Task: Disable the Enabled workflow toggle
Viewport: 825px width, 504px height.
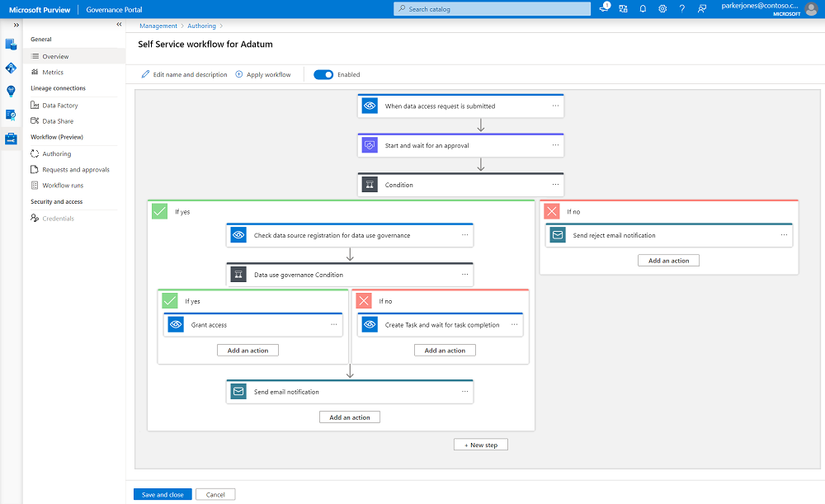Action: (323, 74)
